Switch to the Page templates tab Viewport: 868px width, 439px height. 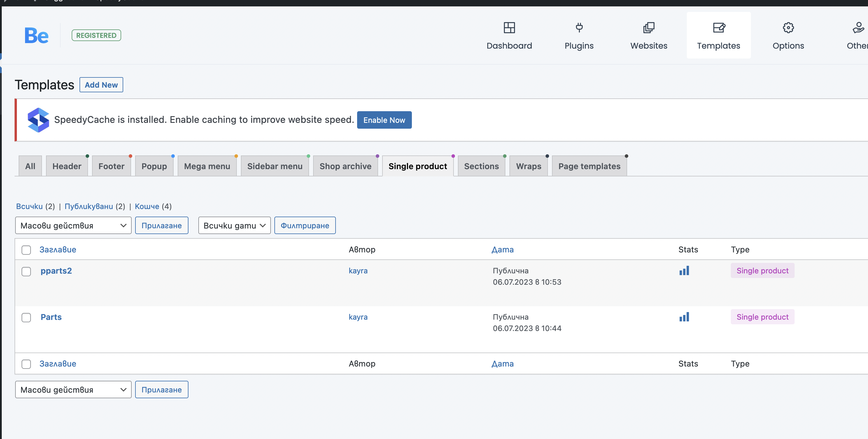coord(589,166)
